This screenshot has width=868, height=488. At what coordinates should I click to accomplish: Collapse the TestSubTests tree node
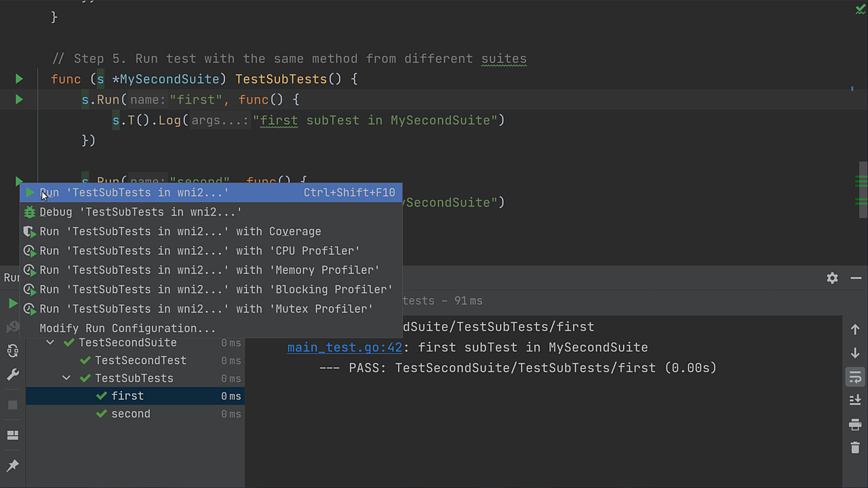(66, 378)
